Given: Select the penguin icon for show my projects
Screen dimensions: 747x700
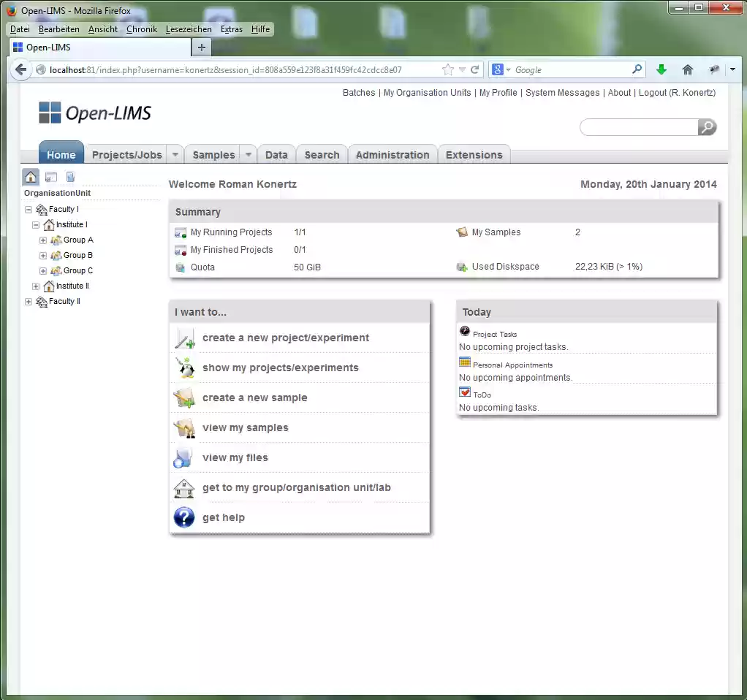Looking at the screenshot, I should click(x=183, y=368).
